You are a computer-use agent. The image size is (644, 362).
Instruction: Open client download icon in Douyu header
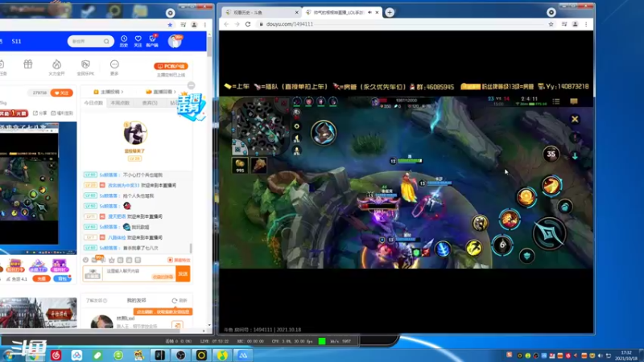[x=152, y=41]
